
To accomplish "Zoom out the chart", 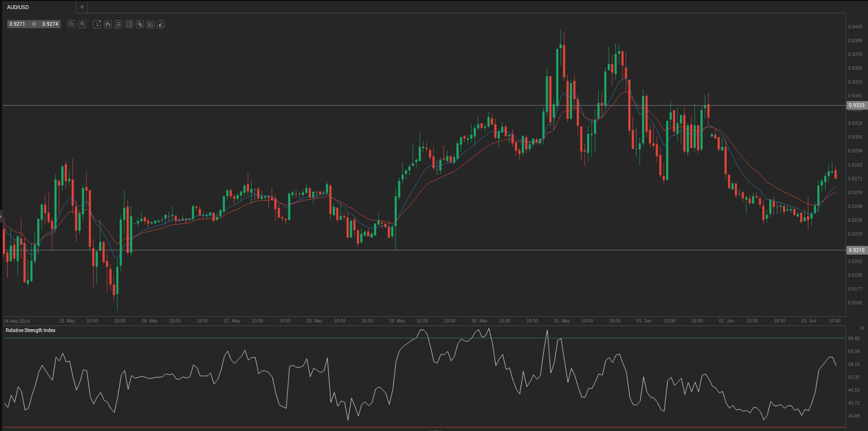I will [x=72, y=24].
